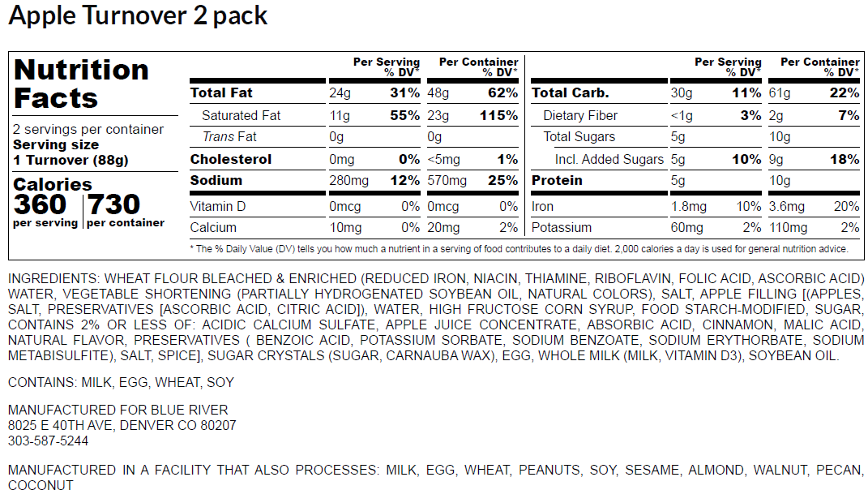Click the Vitamin D row label
Image resolution: width=868 pixels, height=490 pixels.
[217, 207]
